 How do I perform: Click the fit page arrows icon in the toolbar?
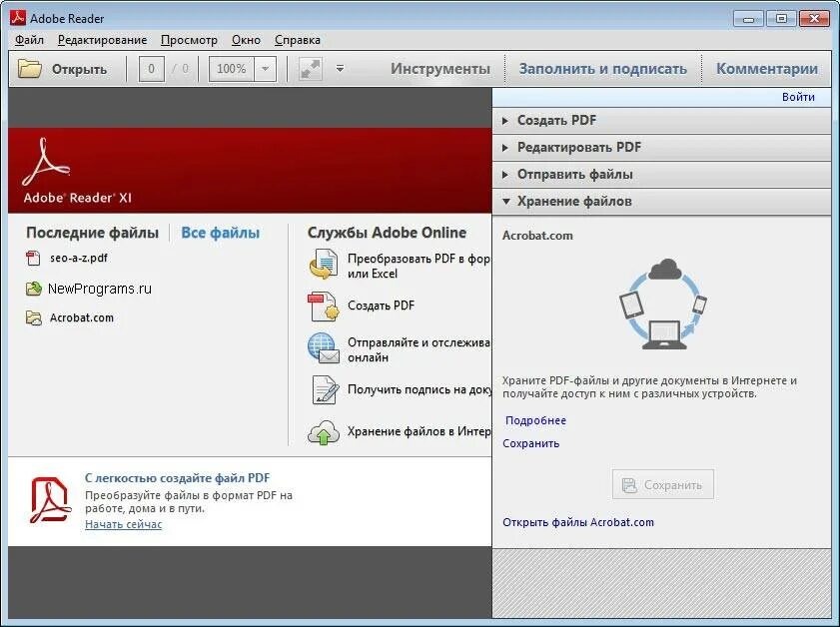pos(311,69)
